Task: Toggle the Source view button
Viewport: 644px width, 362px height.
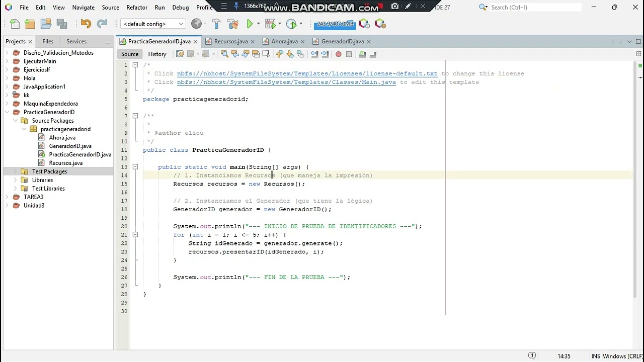Action: point(130,54)
